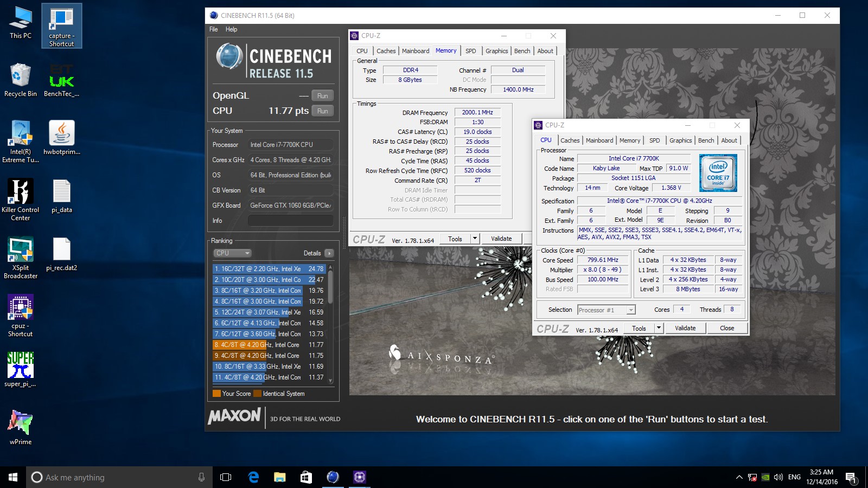This screenshot has width=868, height=488.
Task: Click the Close button in front CPU-Z
Action: coord(727,328)
